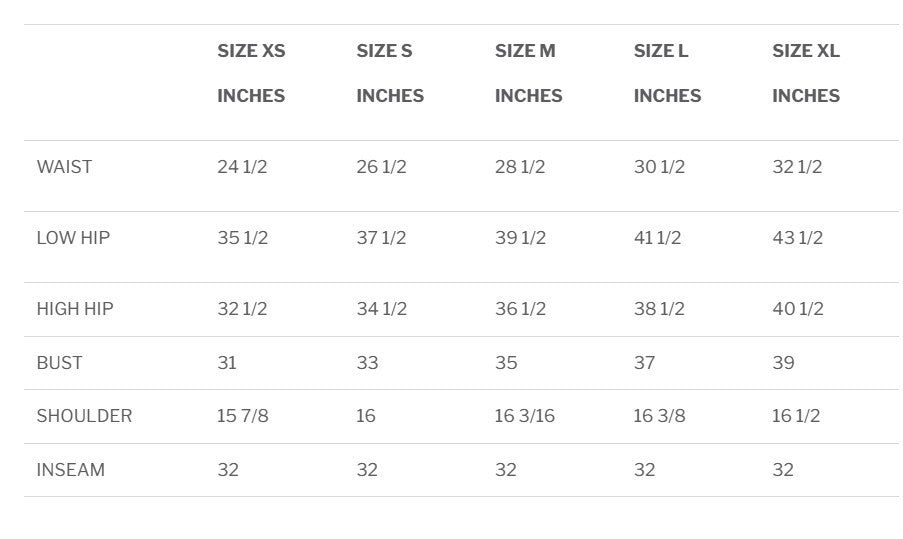Click the SIZE L column header
The width and height of the screenshot is (903, 539).
coord(661,51)
